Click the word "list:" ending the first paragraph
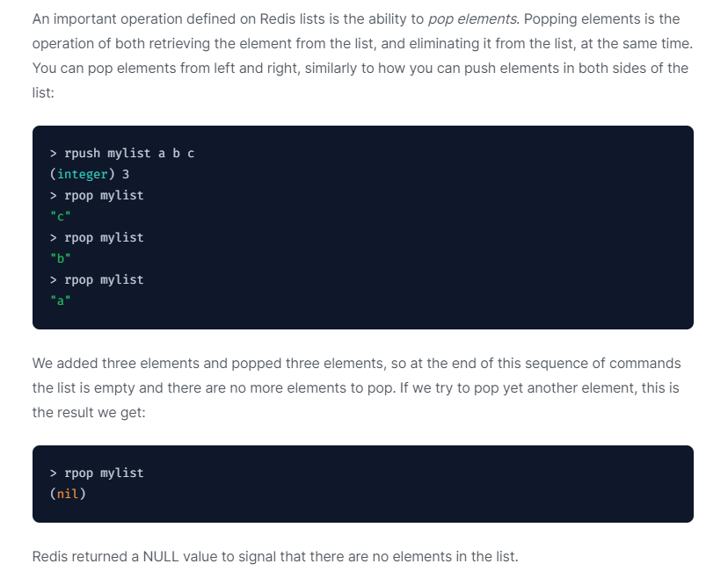This screenshot has width=728, height=571. tap(43, 92)
